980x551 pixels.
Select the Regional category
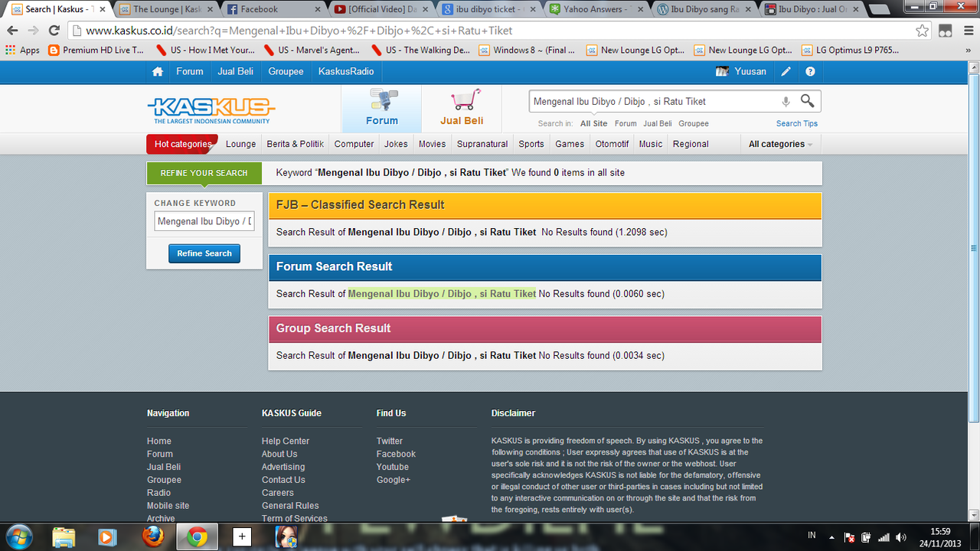click(691, 144)
